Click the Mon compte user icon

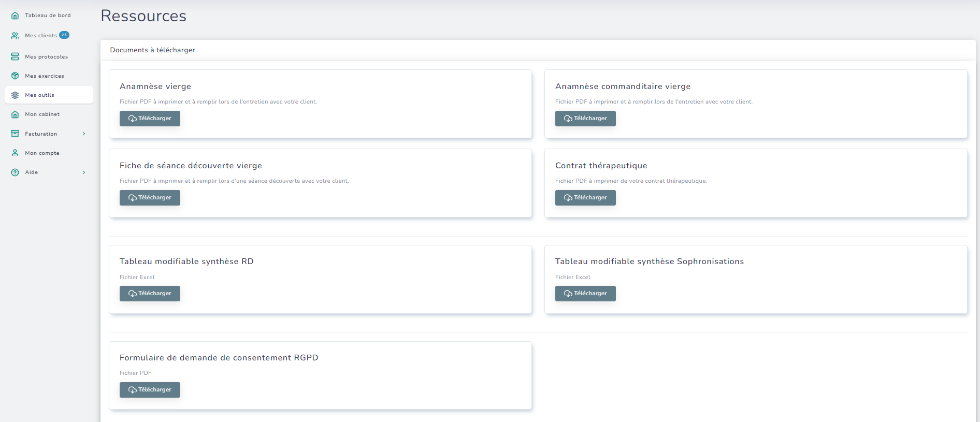click(x=15, y=153)
